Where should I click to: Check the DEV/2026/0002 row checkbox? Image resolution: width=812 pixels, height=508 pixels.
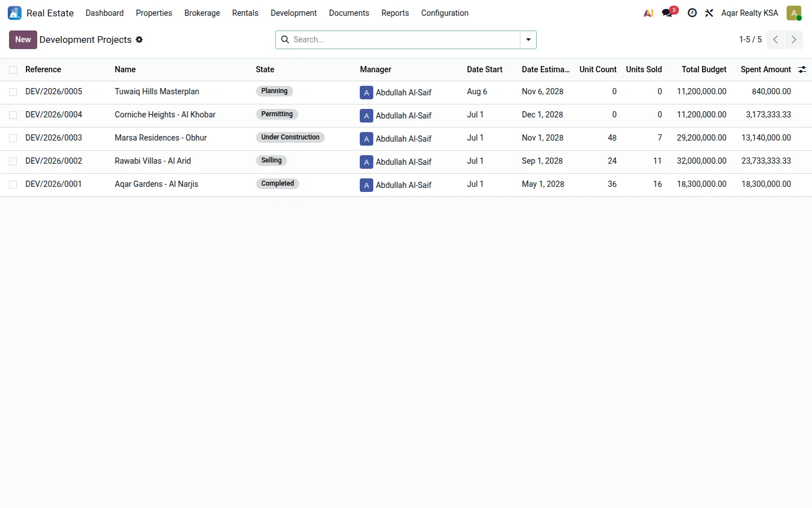click(x=13, y=161)
